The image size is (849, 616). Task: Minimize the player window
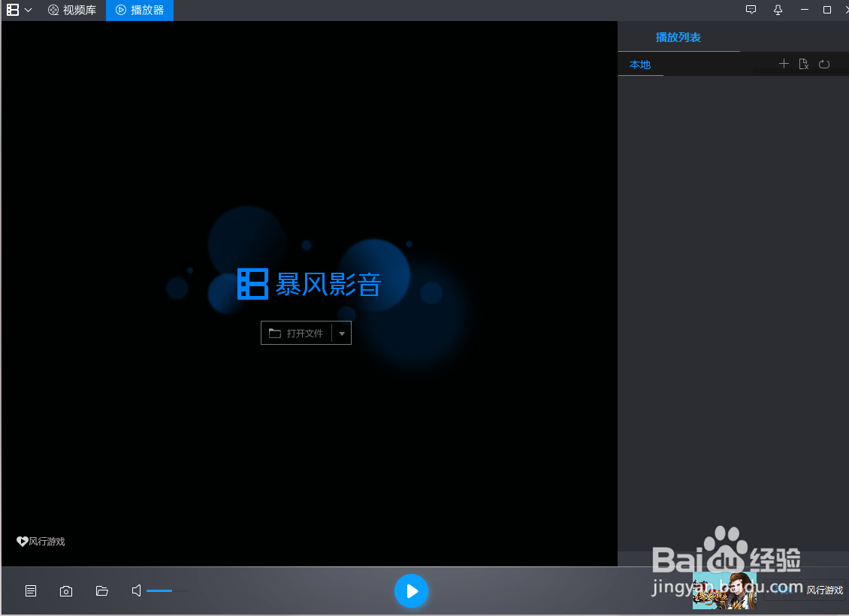tap(805, 10)
